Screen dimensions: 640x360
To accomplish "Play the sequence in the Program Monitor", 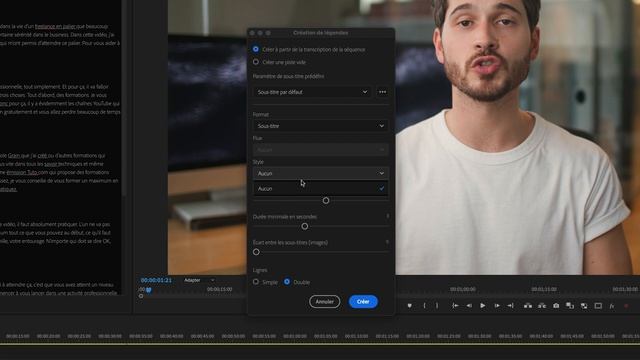I will click(482, 306).
